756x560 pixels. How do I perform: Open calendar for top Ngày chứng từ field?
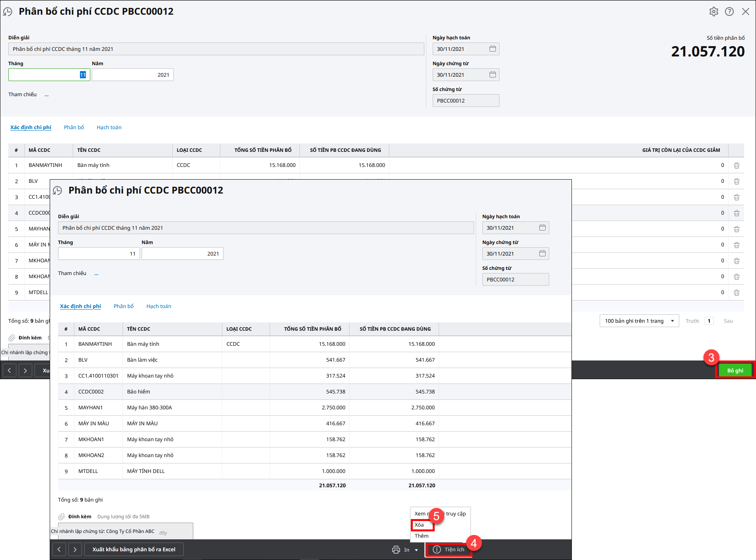click(492, 75)
